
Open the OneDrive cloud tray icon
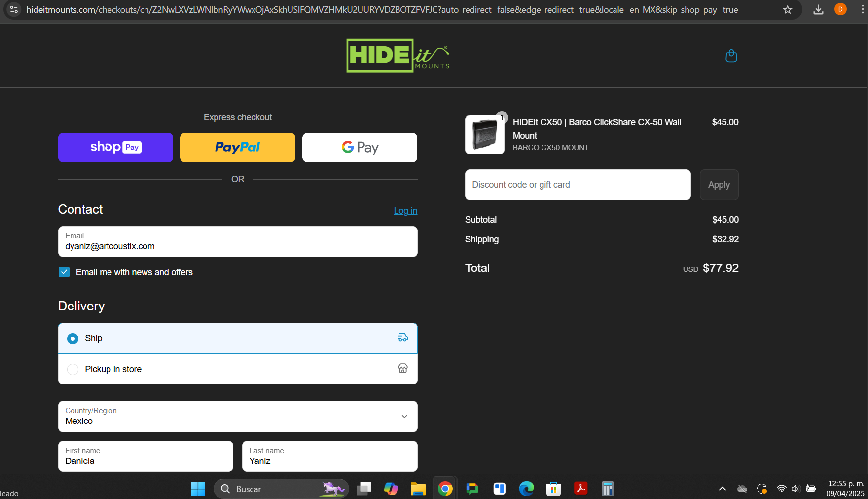[742, 489]
